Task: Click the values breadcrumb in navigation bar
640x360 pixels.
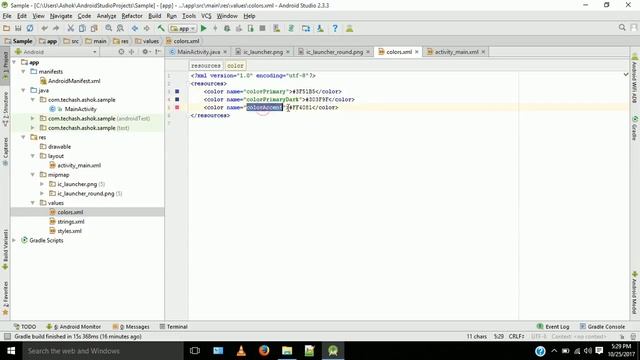Action: (x=147, y=41)
